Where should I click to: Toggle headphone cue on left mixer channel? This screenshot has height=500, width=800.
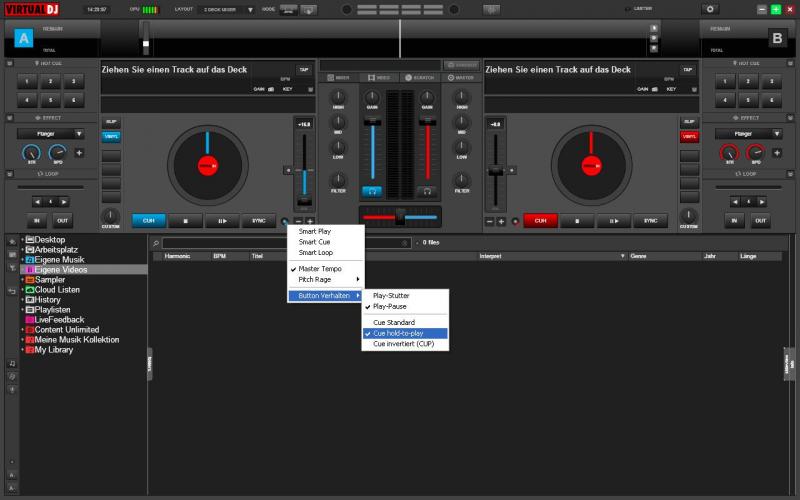pos(372,190)
